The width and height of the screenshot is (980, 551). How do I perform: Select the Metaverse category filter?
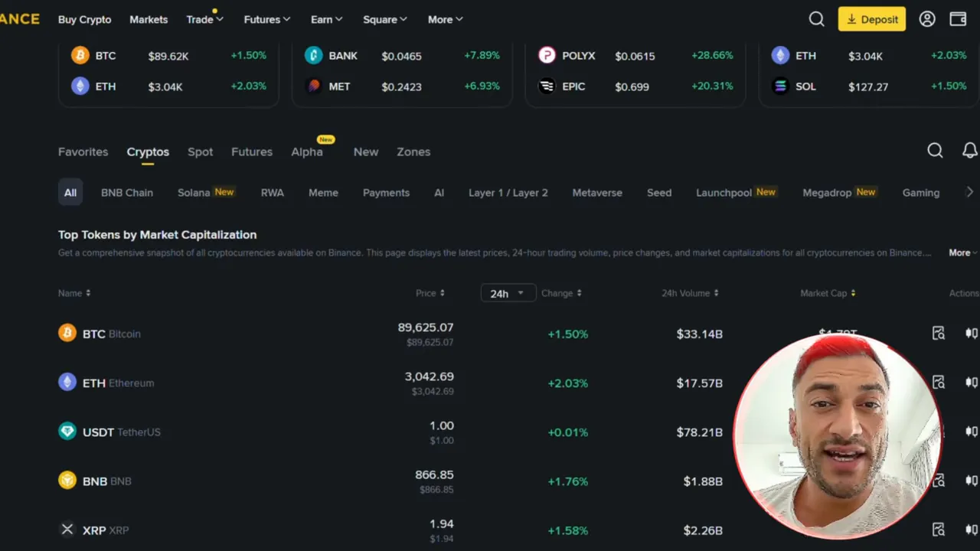597,192
